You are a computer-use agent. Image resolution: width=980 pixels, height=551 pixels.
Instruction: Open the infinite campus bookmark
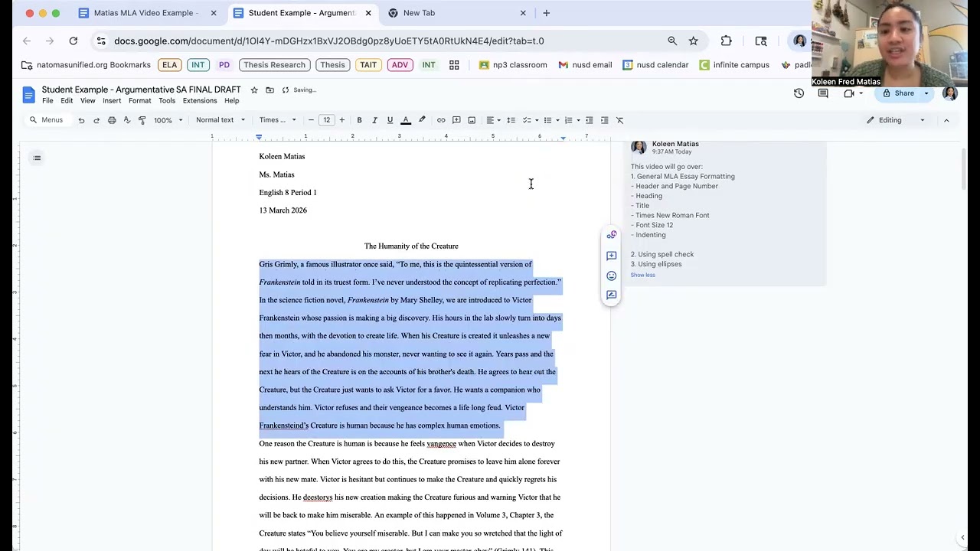click(734, 65)
